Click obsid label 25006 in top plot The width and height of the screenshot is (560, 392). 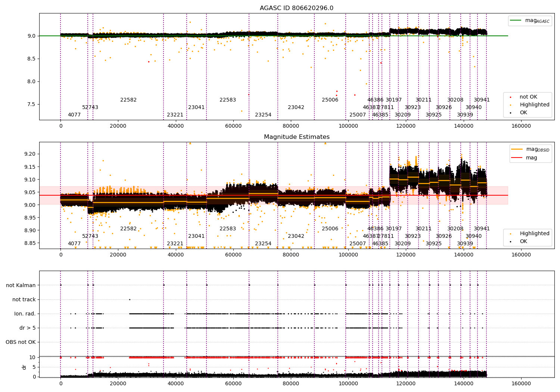point(330,100)
